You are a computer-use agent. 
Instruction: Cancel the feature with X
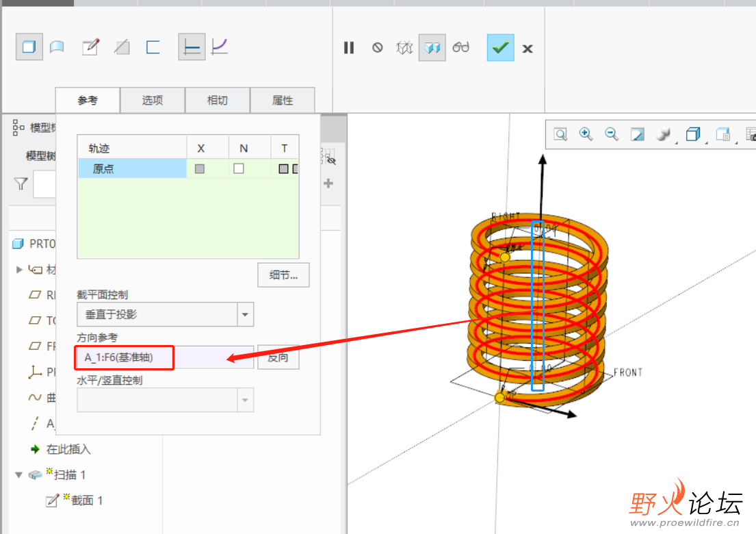click(527, 48)
